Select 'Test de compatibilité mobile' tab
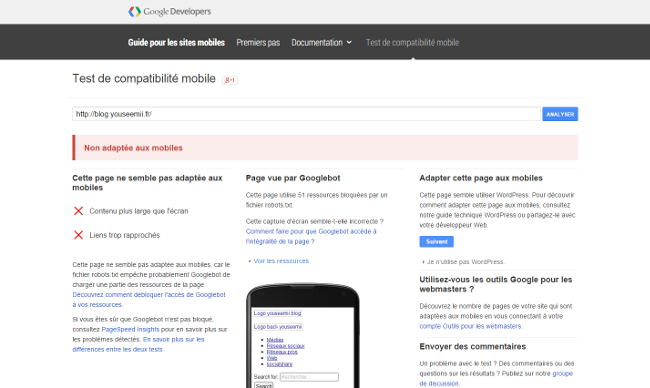The image size is (650, 388). pyautogui.click(x=412, y=42)
